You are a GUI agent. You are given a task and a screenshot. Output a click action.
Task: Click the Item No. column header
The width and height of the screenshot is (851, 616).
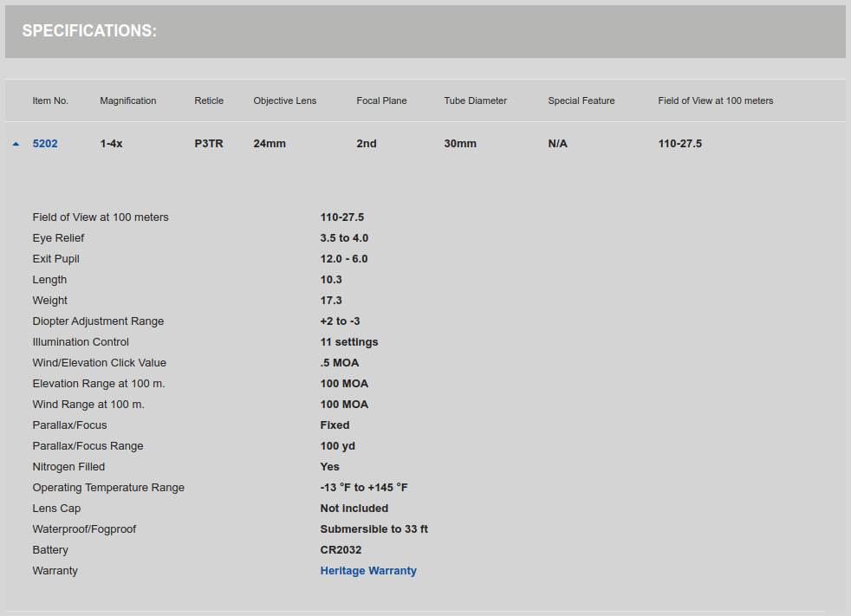[x=50, y=101]
